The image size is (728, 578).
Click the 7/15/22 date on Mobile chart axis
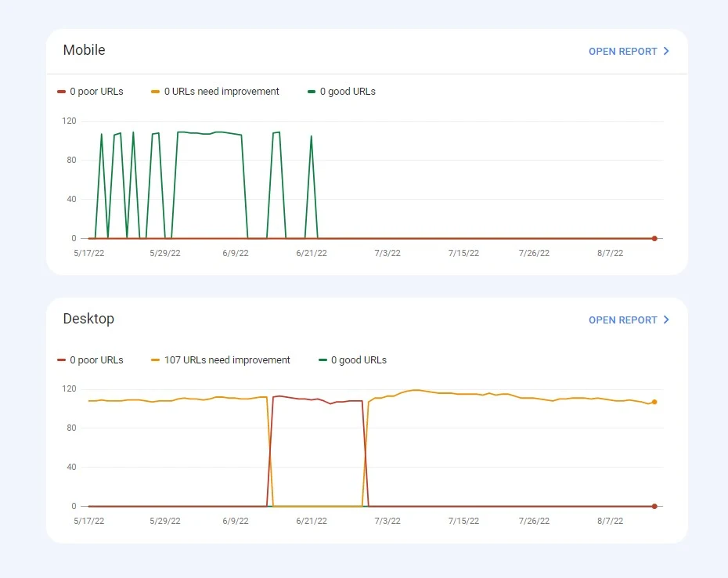(463, 253)
